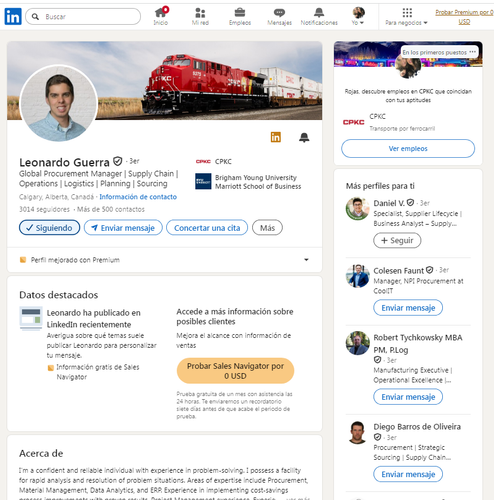Open the Empleos section
Image resolution: width=494 pixels, height=500 pixels.
coord(240,16)
